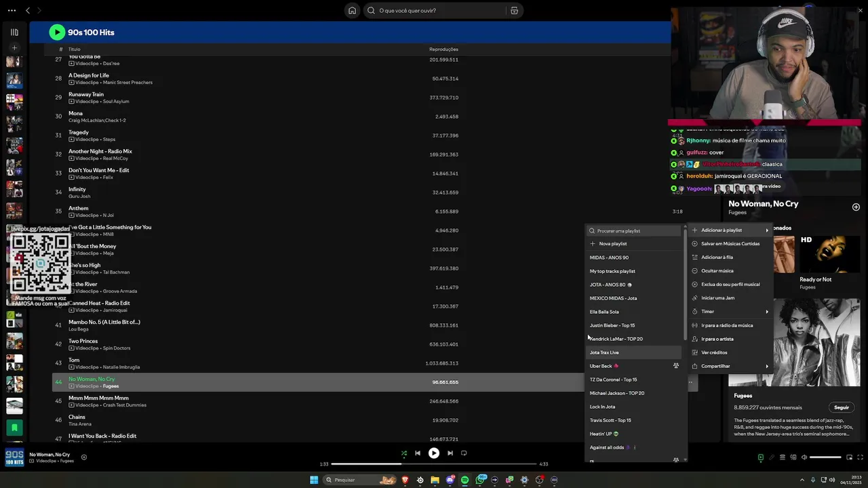The height and width of the screenshot is (488, 868).
Task: Select 'Ir para a rádio da música'
Action: click(730, 325)
